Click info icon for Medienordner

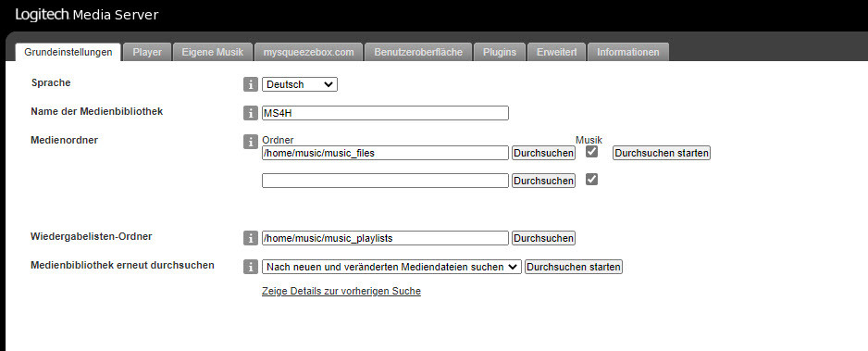pyautogui.click(x=251, y=142)
